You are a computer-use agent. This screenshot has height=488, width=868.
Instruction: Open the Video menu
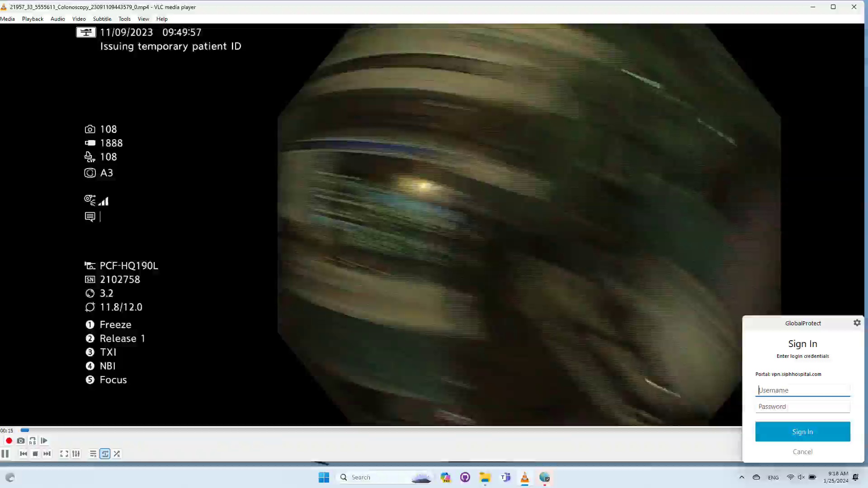[x=79, y=19]
